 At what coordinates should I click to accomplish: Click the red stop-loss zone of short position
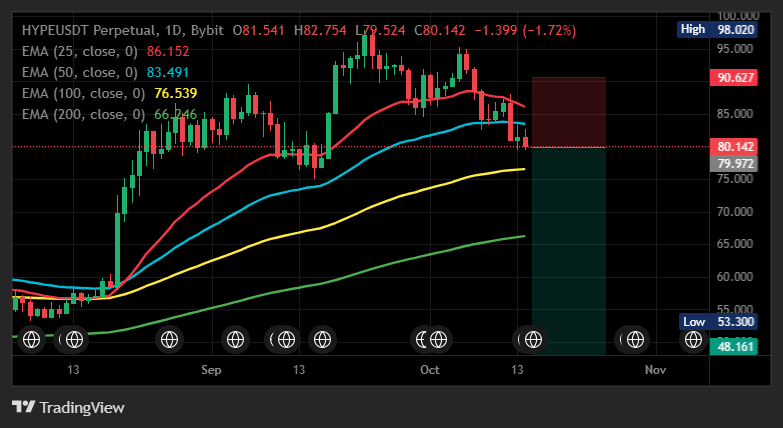(569, 112)
